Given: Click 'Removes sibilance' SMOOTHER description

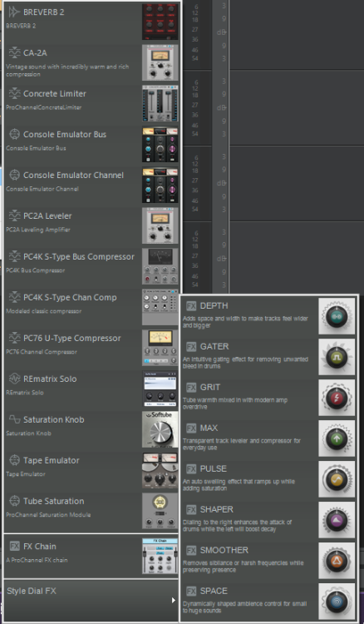Looking at the screenshot, I should tap(243, 567).
